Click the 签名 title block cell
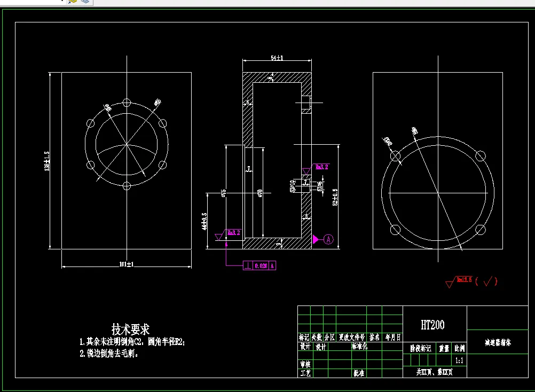Viewport: 535px width, 392px height. click(374, 338)
